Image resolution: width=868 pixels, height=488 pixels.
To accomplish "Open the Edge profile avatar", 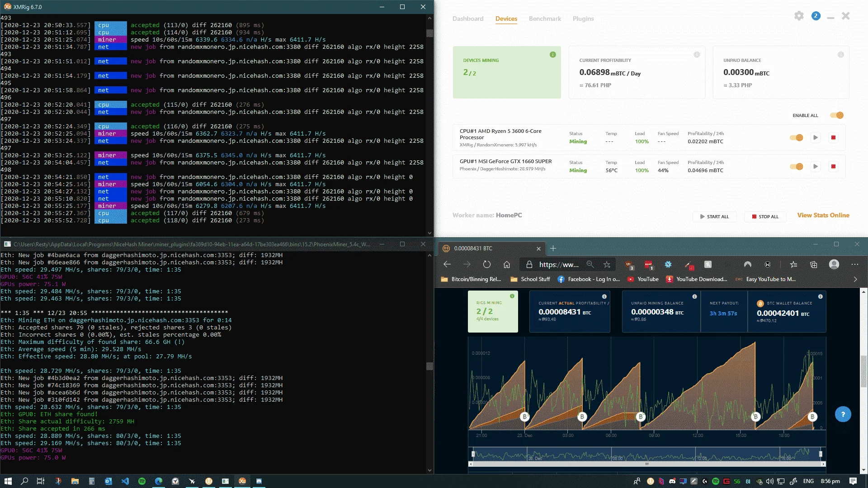I will [x=834, y=264].
